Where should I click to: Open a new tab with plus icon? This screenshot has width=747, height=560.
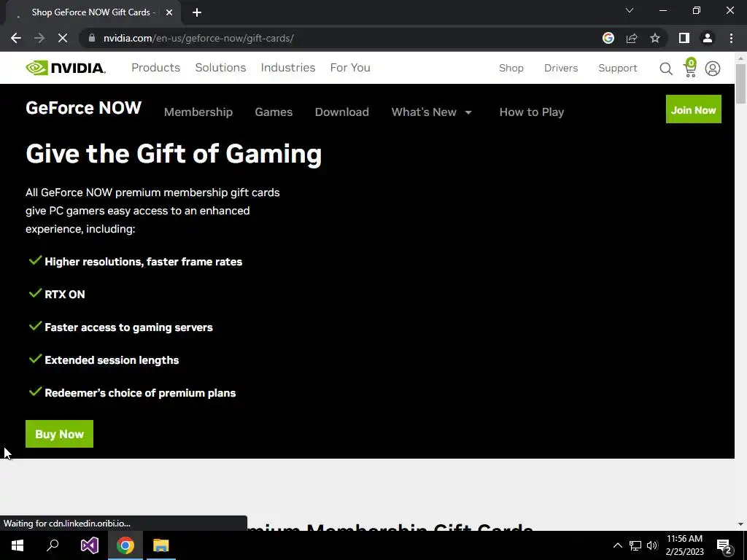197,12
